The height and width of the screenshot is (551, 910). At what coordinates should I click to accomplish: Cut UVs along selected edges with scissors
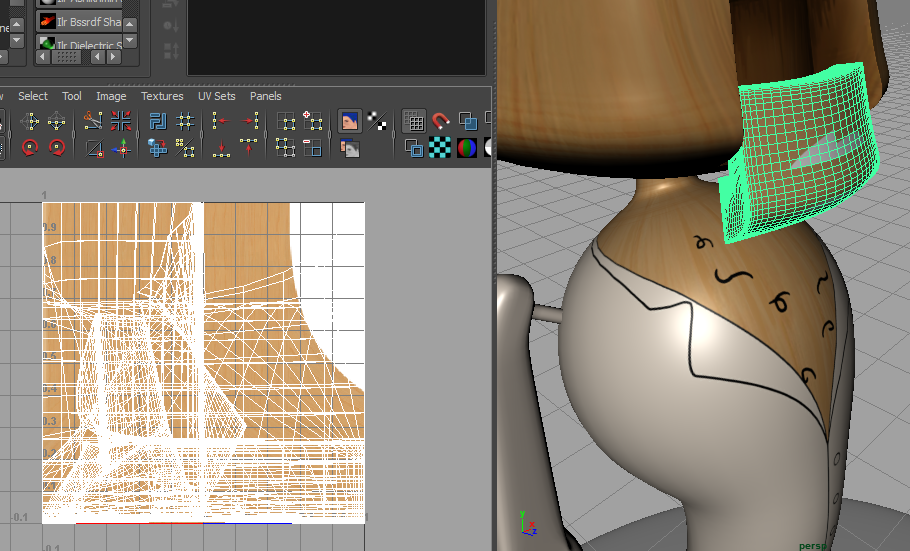click(93, 121)
